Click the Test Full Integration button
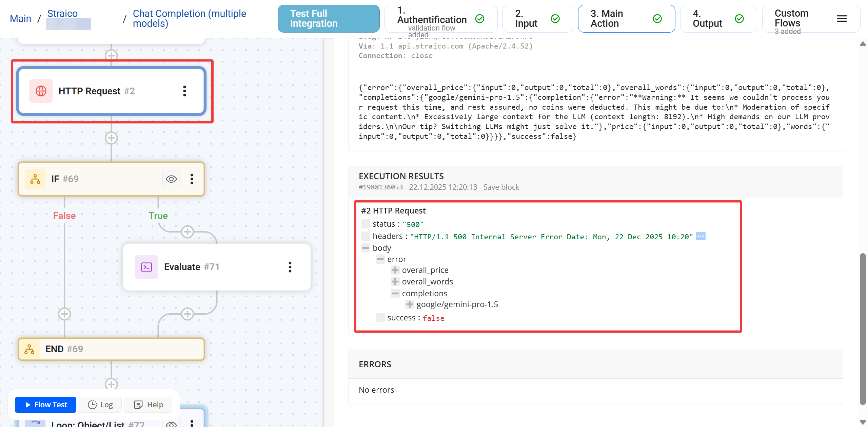The height and width of the screenshot is (427, 868). pyautogui.click(x=328, y=18)
